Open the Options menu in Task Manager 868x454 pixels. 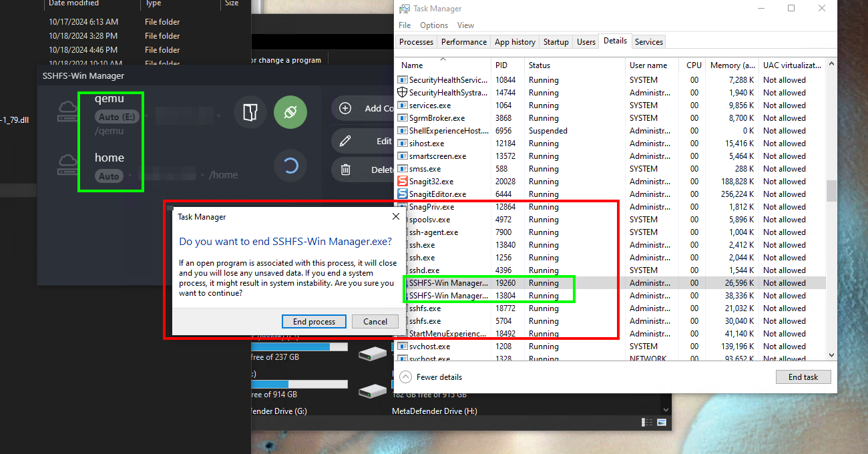434,25
